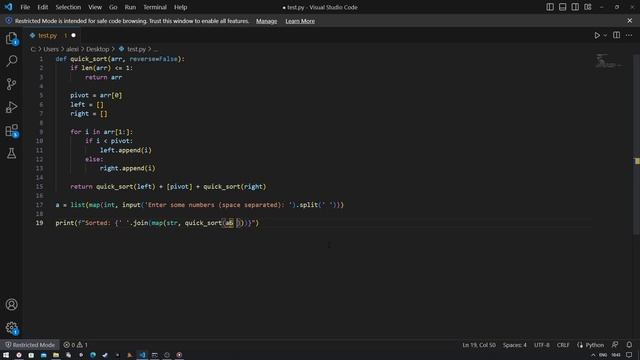The height and width of the screenshot is (360, 640).
Task: Open the Explorer view in activity bar
Action: tap(11, 39)
